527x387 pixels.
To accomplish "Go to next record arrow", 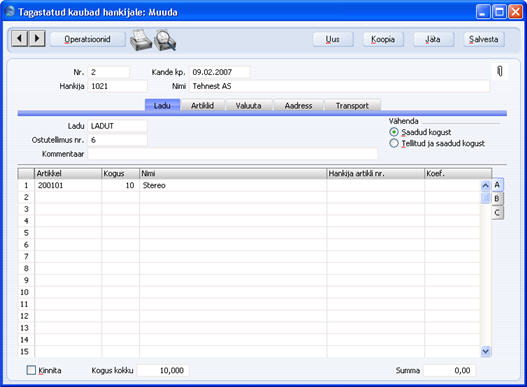I will (x=37, y=39).
